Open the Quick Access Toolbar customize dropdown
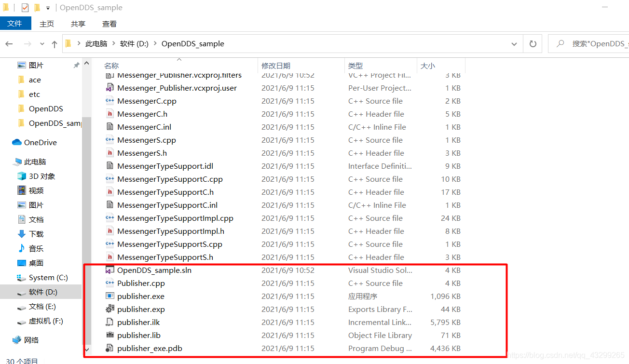Image resolution: width=629 pixels, height=364 pixels. (48, 8)
